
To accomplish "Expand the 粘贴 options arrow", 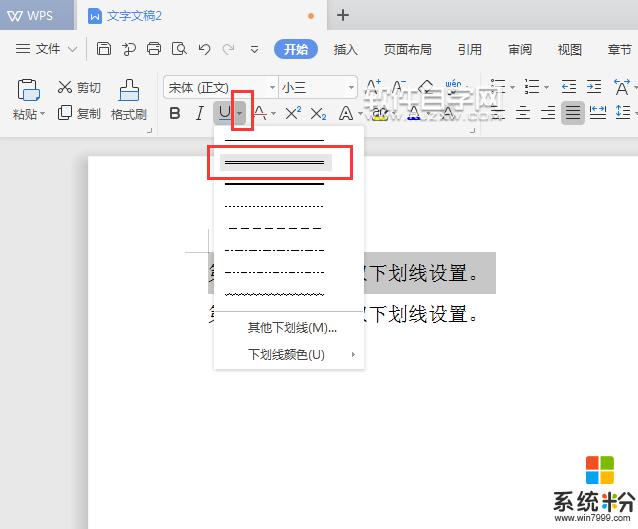I will click(42, 114).
